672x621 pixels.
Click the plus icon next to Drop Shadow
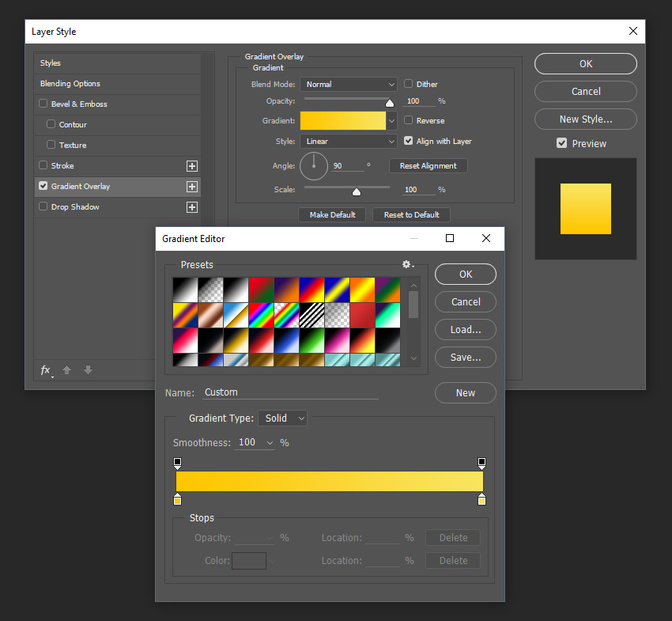191,207
